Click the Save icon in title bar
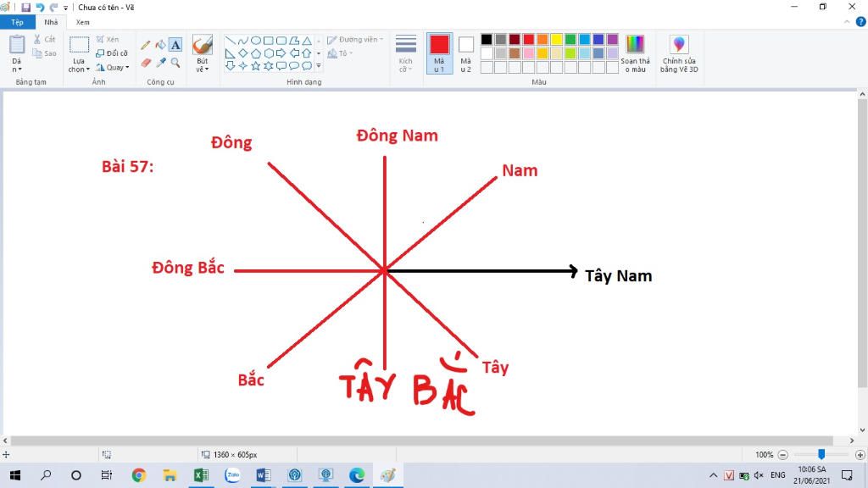Viewport: 868px width, 488px height. point(25,7)
